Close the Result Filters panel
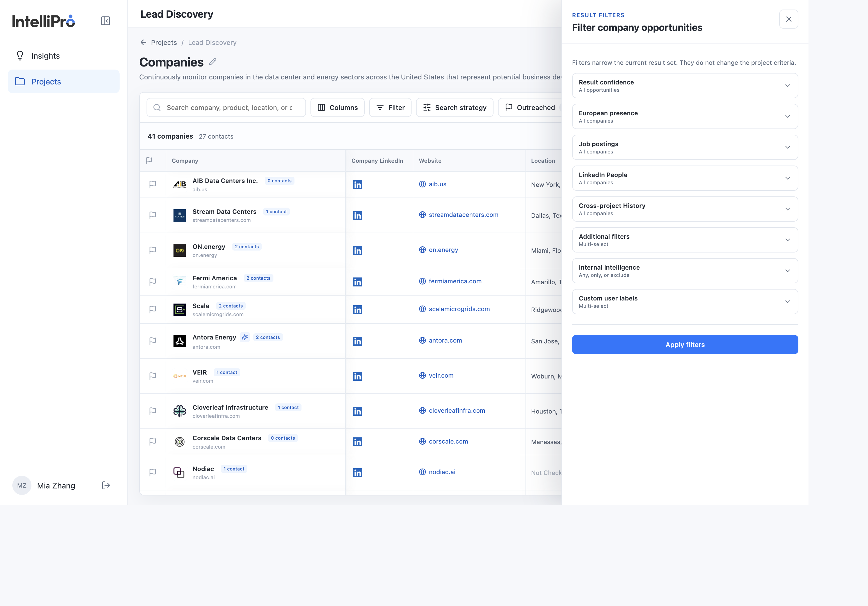Screen dimensions: 868x606 tap(789, 19)
